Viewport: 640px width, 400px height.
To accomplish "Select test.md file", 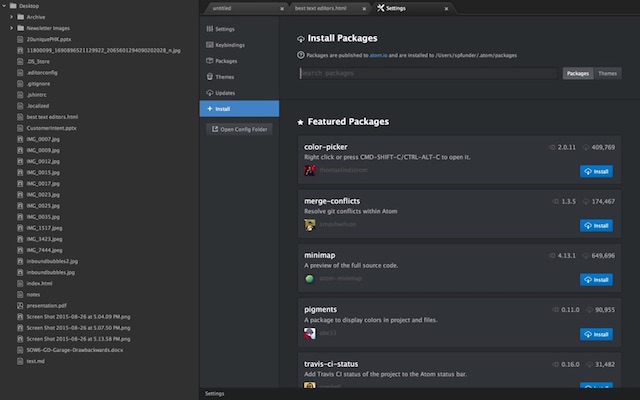I will (x=36, y=361).
